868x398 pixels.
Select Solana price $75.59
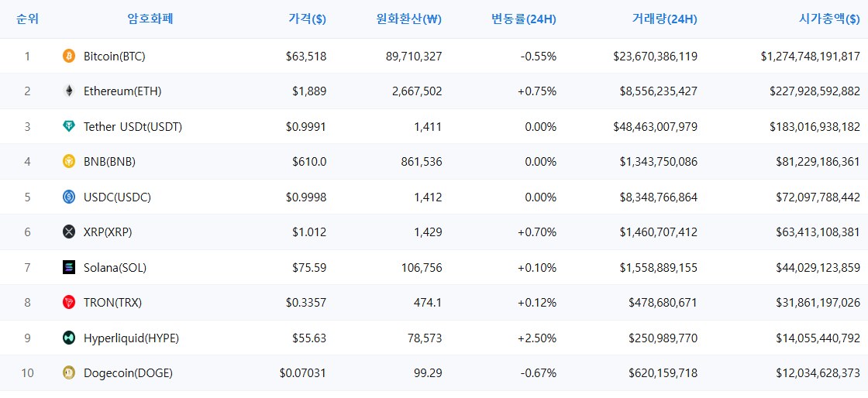tap(309, 268)
